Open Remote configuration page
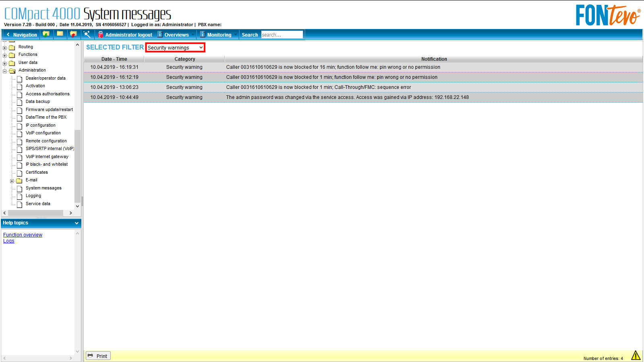644x362 pixels. point(46,141)
